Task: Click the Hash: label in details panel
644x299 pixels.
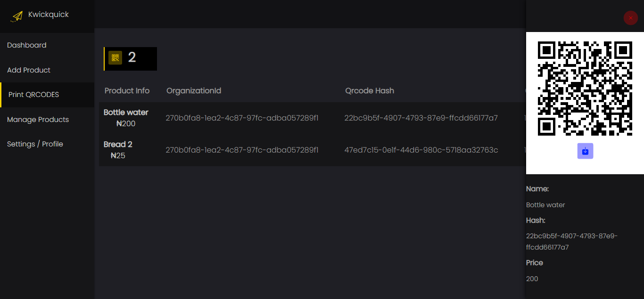Action: pos(536,220)
